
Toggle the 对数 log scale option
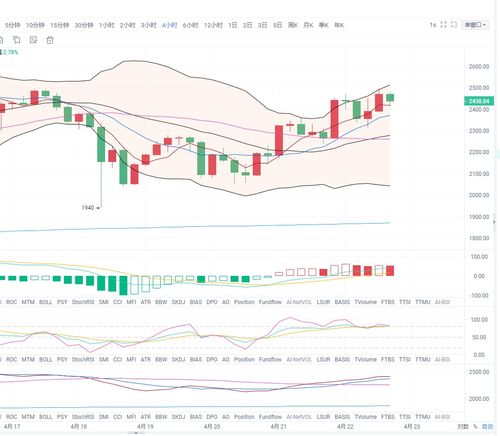(x=463, y=427)
